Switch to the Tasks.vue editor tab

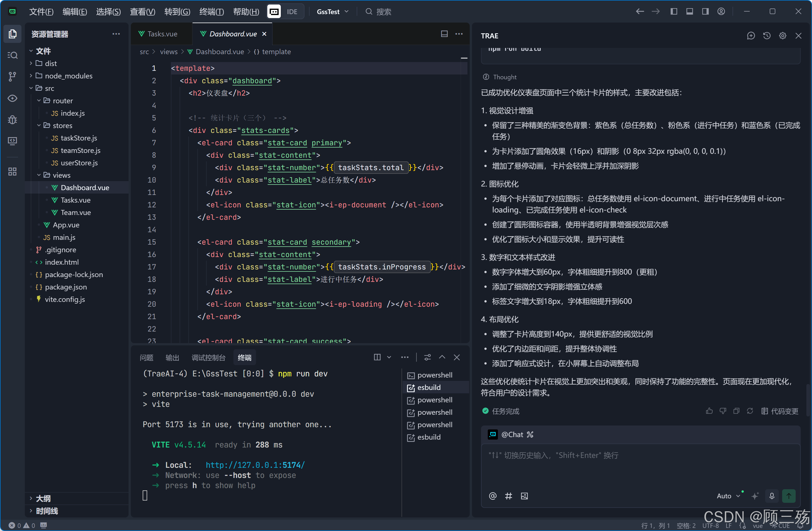tap(162, 34)
